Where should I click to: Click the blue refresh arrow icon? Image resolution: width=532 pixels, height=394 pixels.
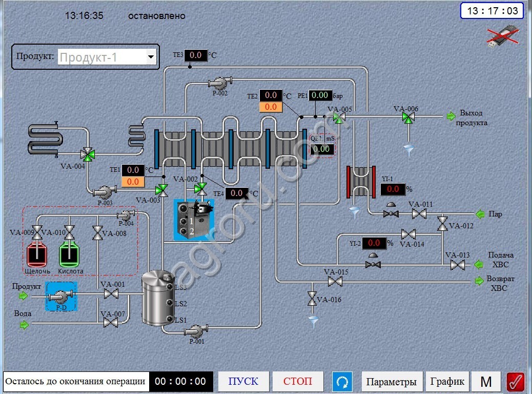click(x=342, y=382)
